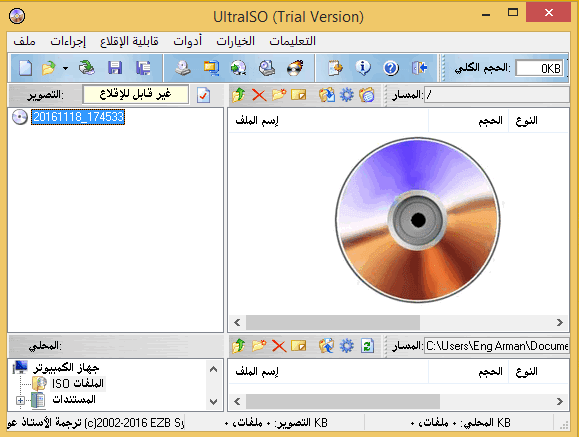Click the غير قابل للإقلاع boot status box

(x=136, y=95)
